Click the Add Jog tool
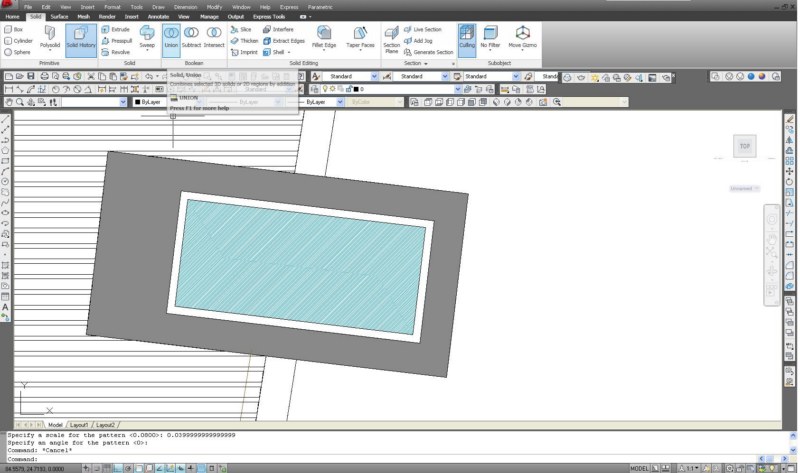The image size is (800, 473). click(418, 41)
